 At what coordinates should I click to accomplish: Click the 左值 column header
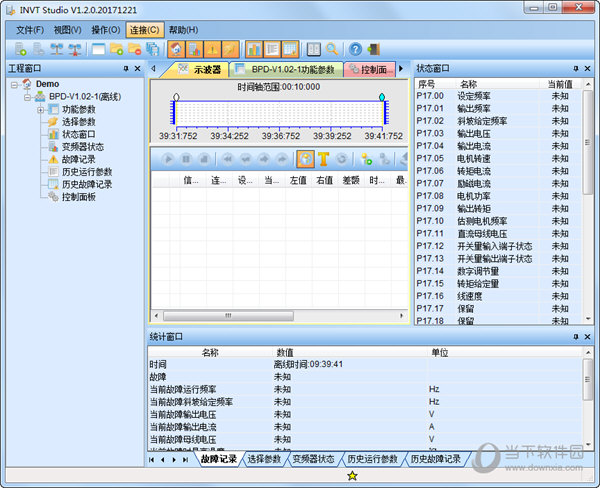coord(298,180)
